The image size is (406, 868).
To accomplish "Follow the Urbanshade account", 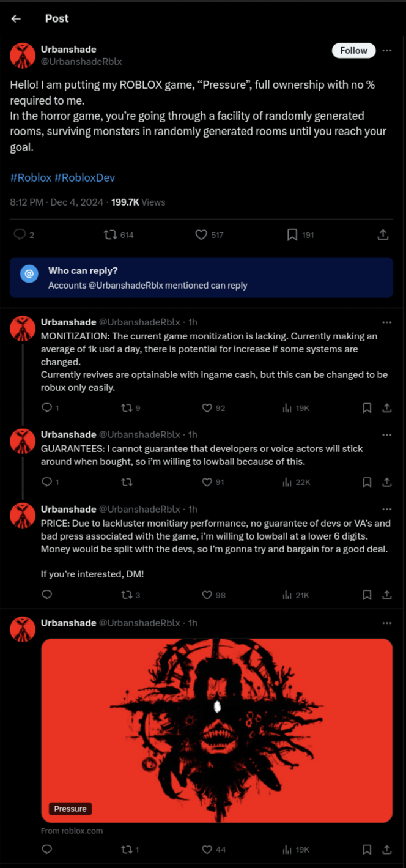I will click(x=353, y=51).
